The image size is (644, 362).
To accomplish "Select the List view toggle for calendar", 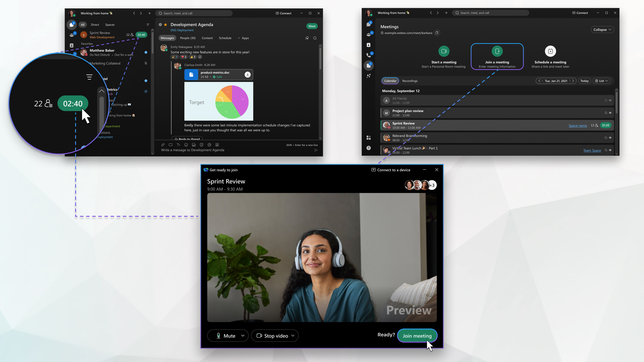I will [602, 81].
